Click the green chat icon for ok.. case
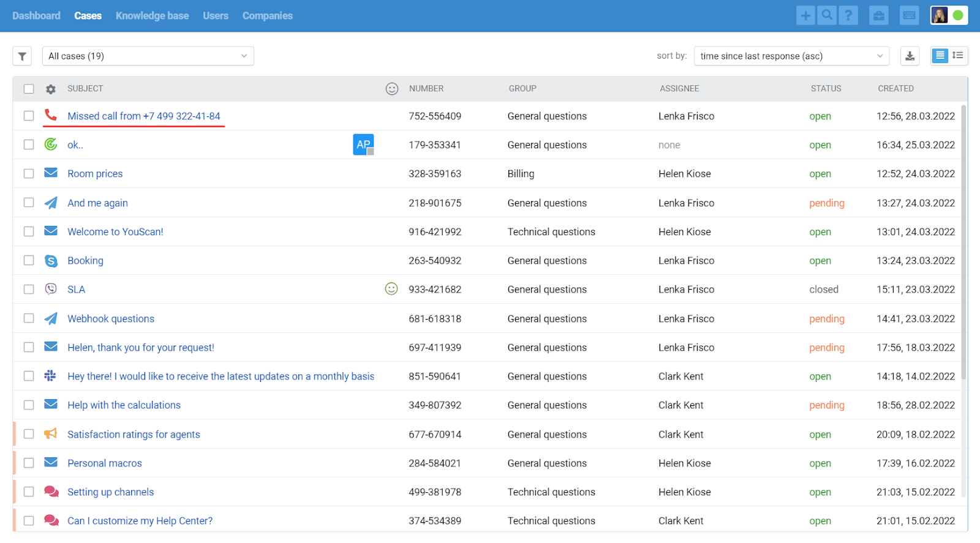This screenshot has height=543, width=980. tap(51, 144)
